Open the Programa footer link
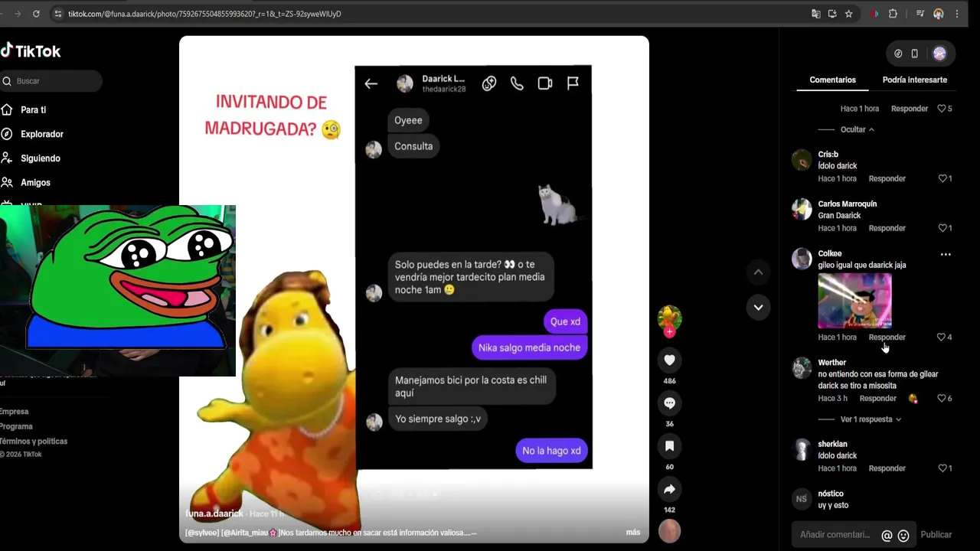This screenshot has width=980, height=551. [x=16, y=426]
